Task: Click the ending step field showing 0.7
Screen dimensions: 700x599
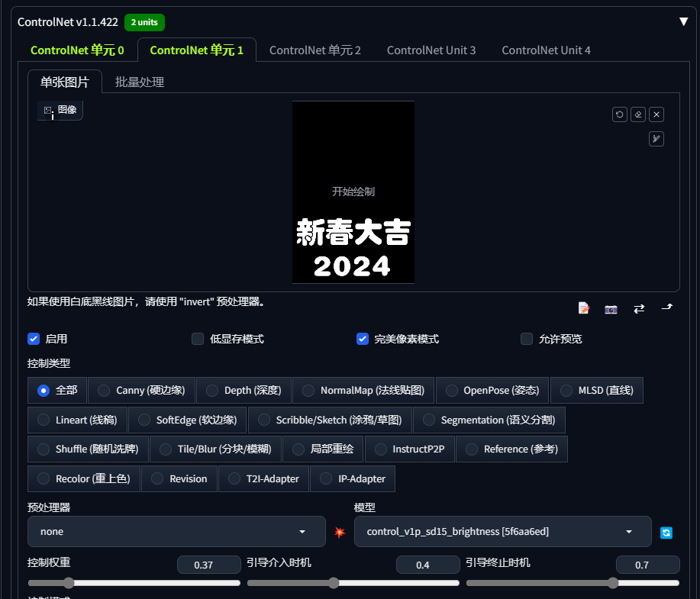Action: coord(648,565)
